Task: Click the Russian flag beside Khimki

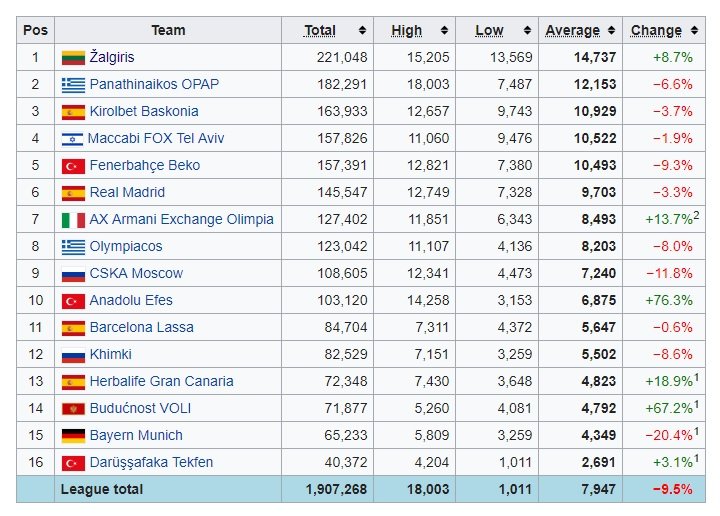Action: tap(73, 355)
